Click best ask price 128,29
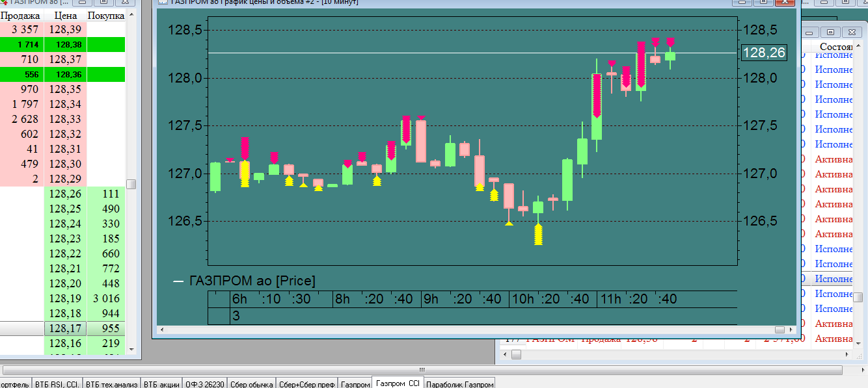Screen dimensions: 868x388 click(65, 179)
